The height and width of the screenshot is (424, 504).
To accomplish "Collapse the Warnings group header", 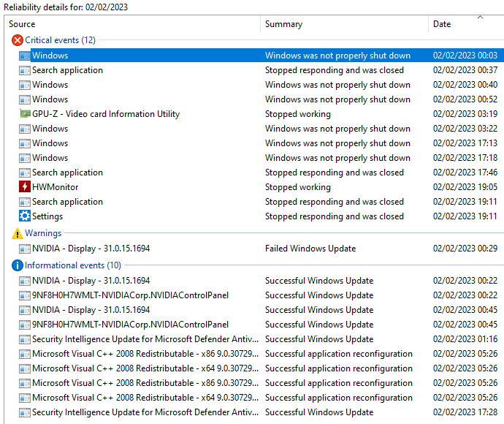I will point(43,233).
